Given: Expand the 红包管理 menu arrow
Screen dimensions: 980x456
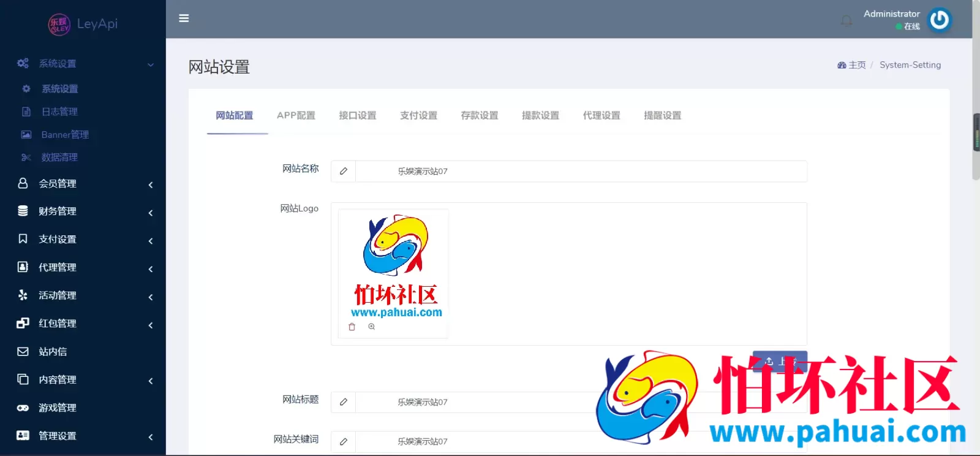Looking at the screenshot, I should coord(151,325).
